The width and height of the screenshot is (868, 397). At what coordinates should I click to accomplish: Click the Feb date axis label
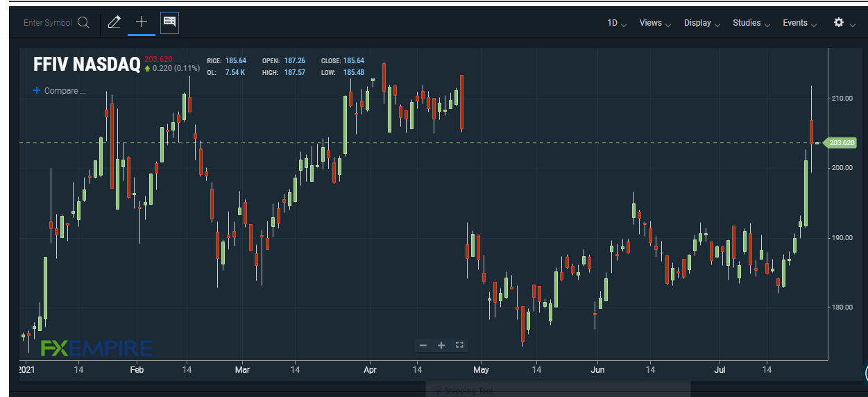[137, 370]
